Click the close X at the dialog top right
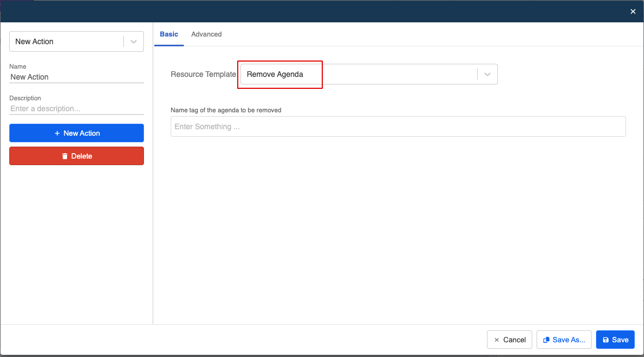The image size is (644, 357). tap(633, 11)
